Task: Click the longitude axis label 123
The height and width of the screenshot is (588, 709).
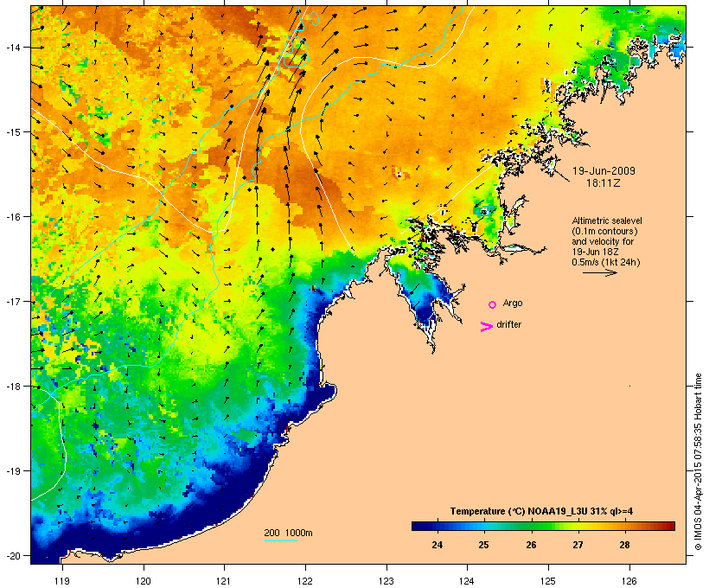Action: 386,581
